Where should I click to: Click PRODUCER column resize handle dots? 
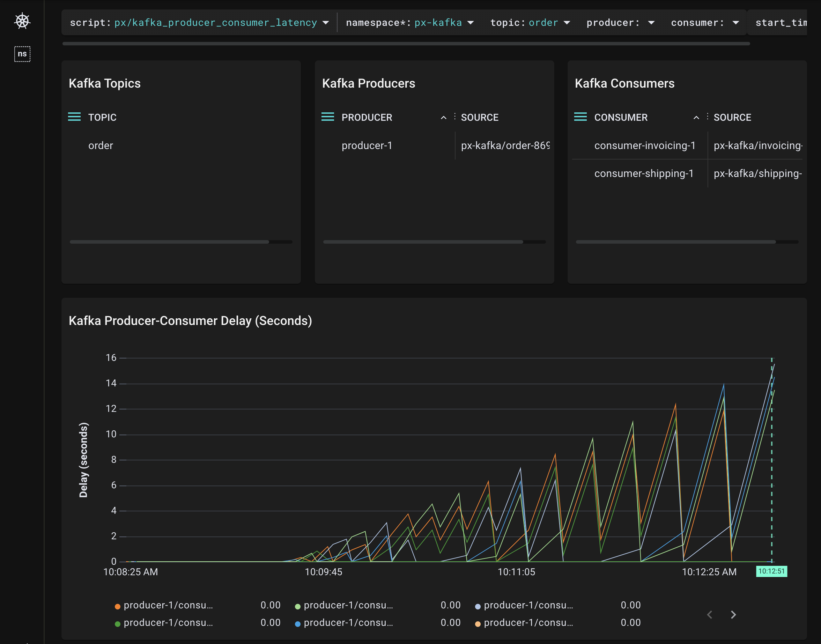click(x=455, y=117)
